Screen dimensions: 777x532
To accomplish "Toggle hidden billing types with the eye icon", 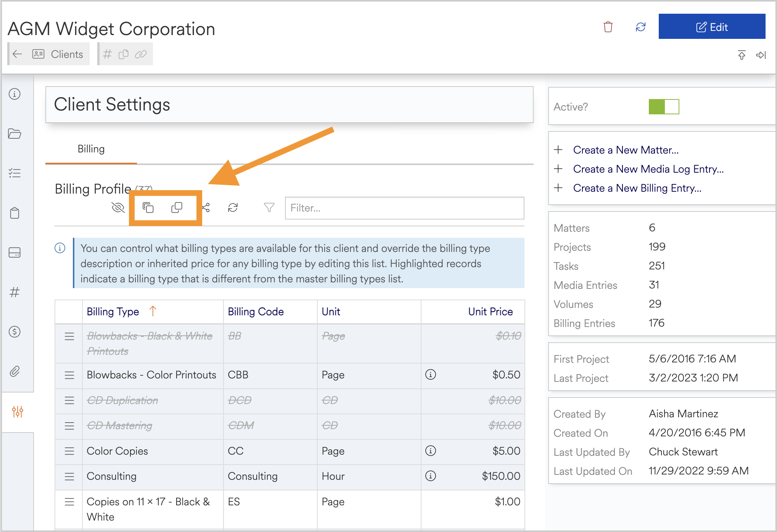I will (x=118, y=208).
